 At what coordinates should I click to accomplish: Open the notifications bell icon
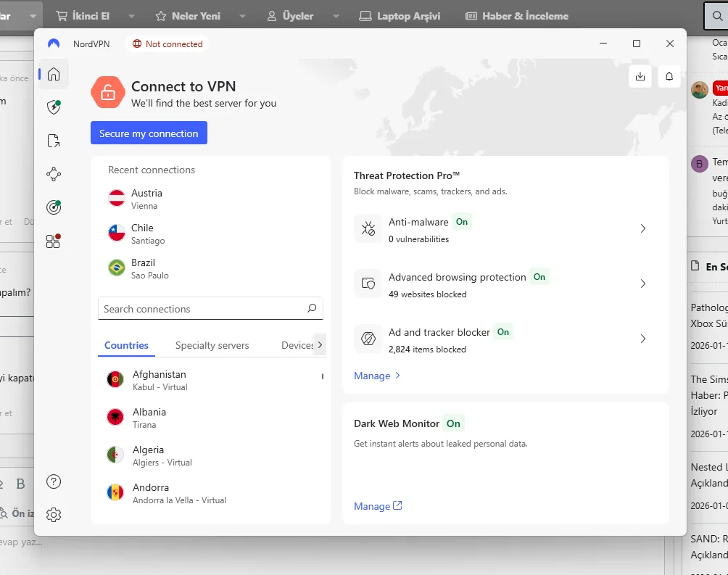[669, 76]
